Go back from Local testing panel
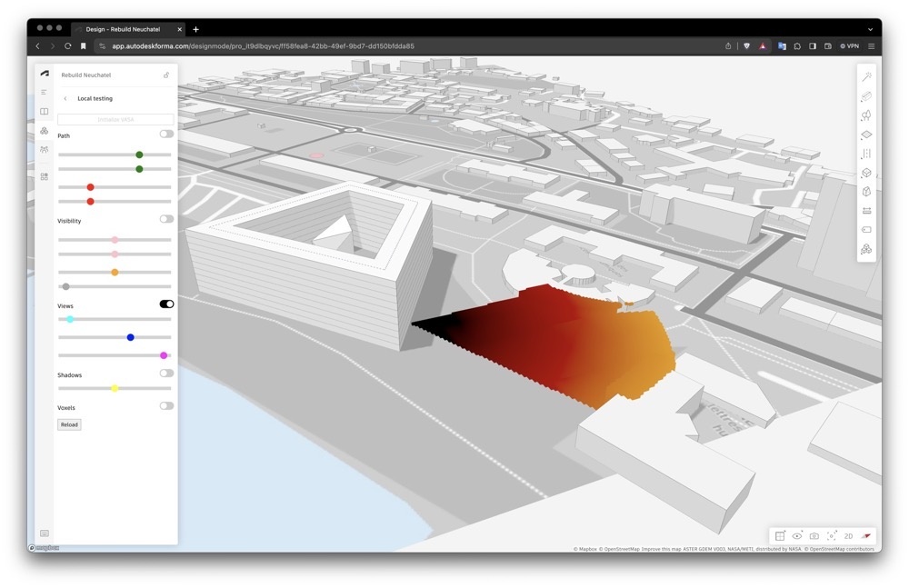909x588 pixels. tap(65, 98)
